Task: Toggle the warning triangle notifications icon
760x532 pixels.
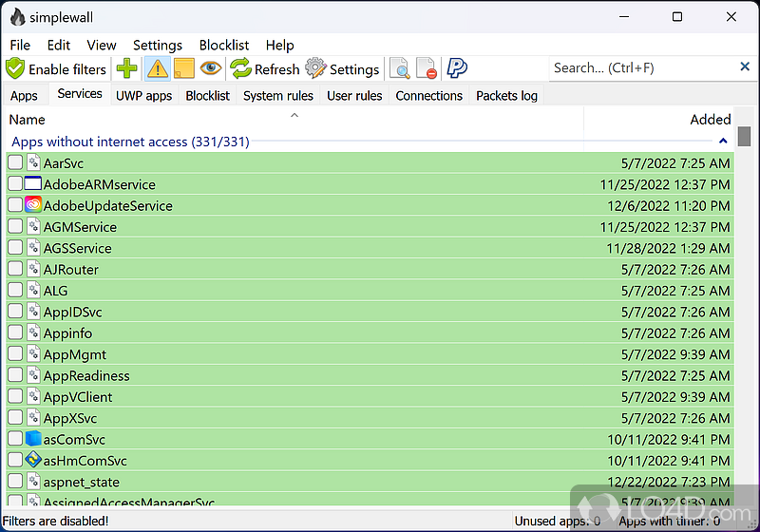Action: [156, 68]
